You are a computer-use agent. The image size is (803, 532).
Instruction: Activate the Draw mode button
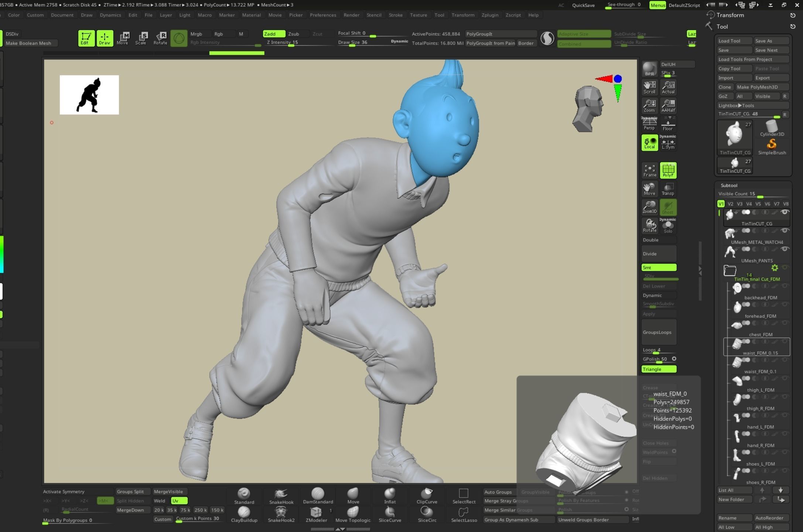(x=105, y=38)
